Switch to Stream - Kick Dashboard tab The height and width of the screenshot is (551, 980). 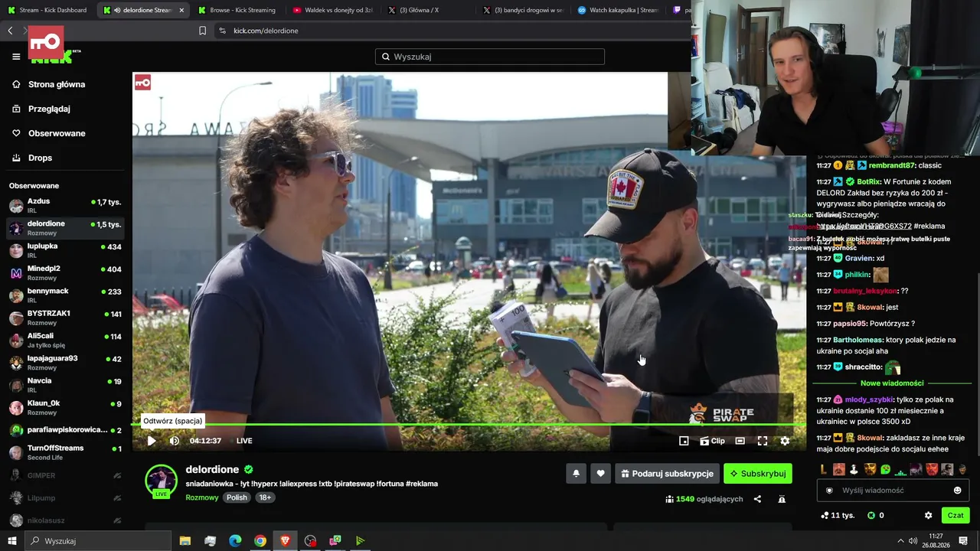pyautogui.click(x=47, y=10)
